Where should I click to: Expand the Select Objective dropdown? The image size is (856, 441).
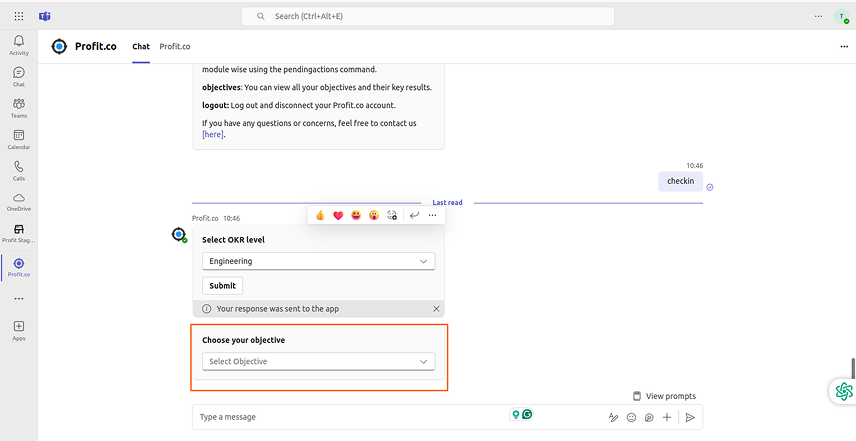click(319, 361)
